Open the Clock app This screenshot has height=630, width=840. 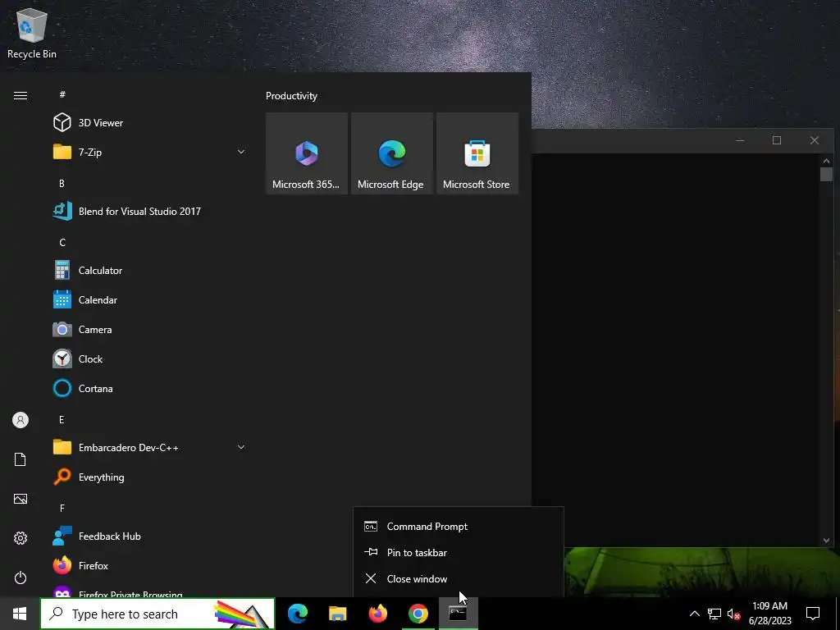tap(148, 359)
